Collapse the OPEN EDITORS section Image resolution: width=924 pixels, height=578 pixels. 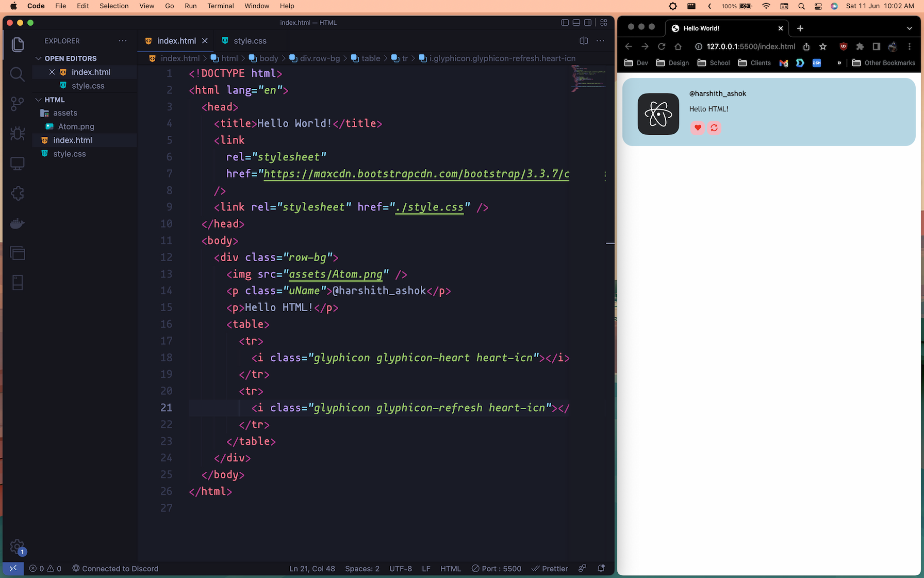39,58
